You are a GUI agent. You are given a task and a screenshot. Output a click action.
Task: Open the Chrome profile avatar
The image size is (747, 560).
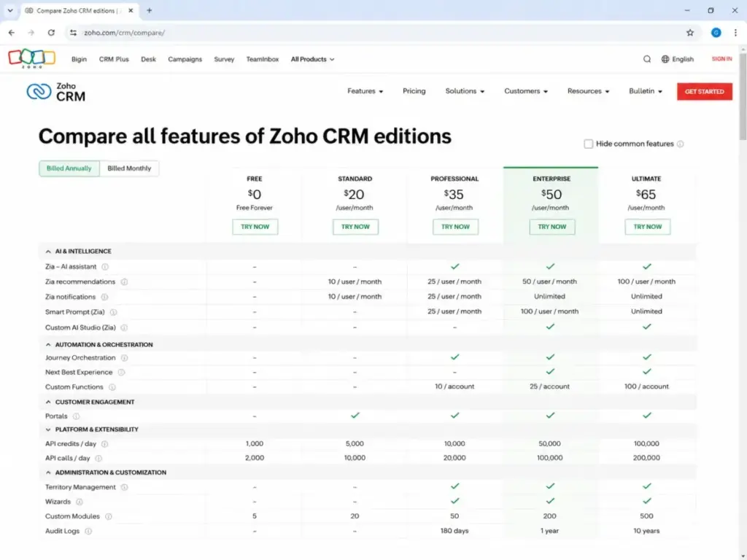click(716, 33)
